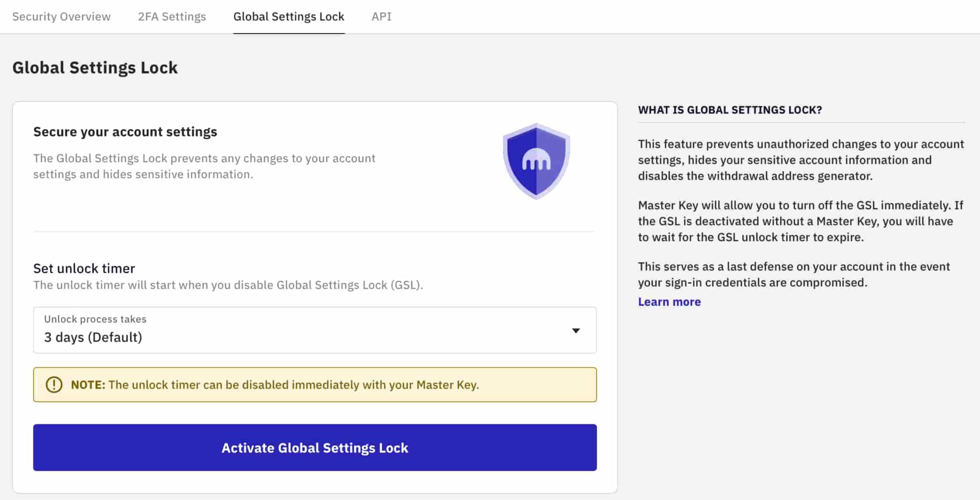Click the 'Global Settings Lock' page heading
Viewport: 980px width, 500px height.
(x=95, y=68)
